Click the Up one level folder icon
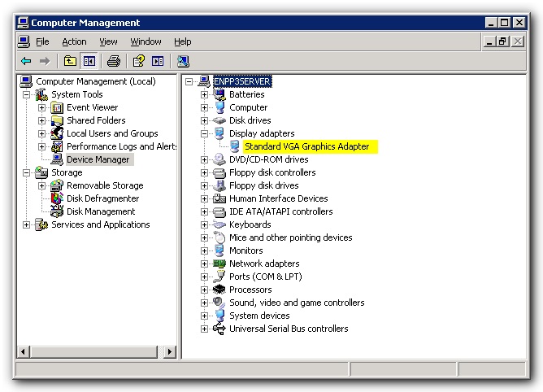The image size is (543, 392). 71,61
